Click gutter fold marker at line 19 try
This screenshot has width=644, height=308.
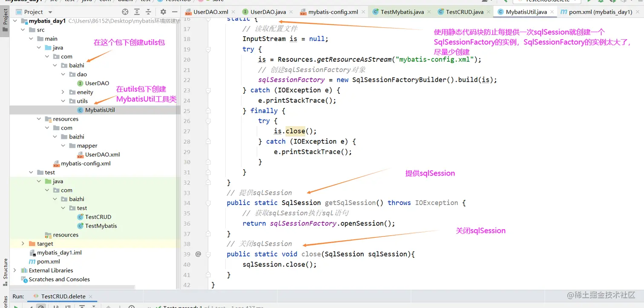coord(208,49)
